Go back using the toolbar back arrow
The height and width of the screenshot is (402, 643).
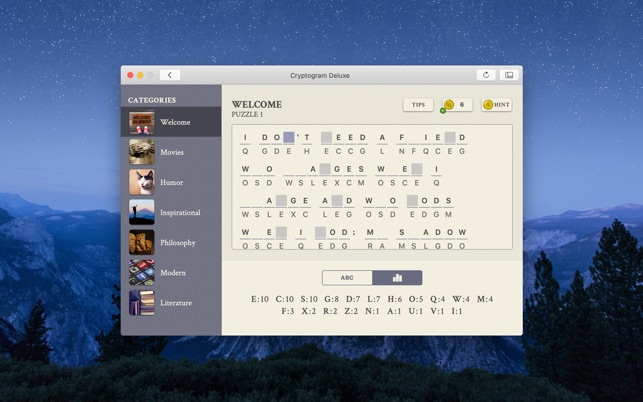pos(170,75)
